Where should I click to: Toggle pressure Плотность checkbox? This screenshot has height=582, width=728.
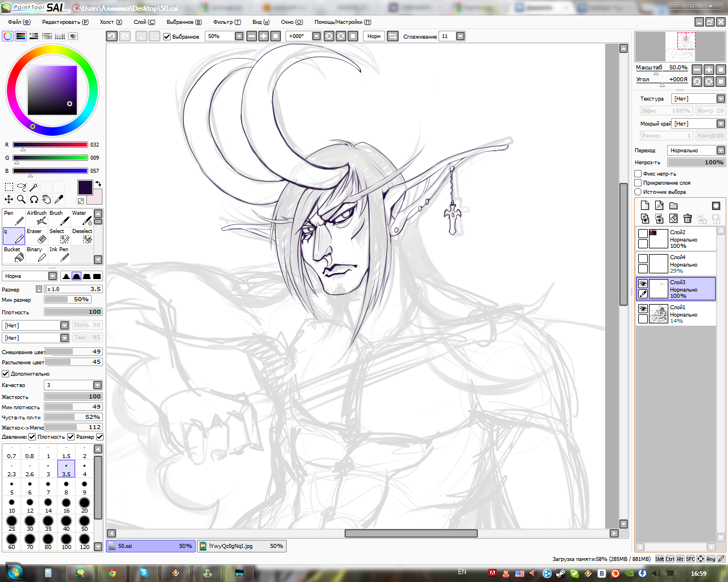[x=32, y=436]
